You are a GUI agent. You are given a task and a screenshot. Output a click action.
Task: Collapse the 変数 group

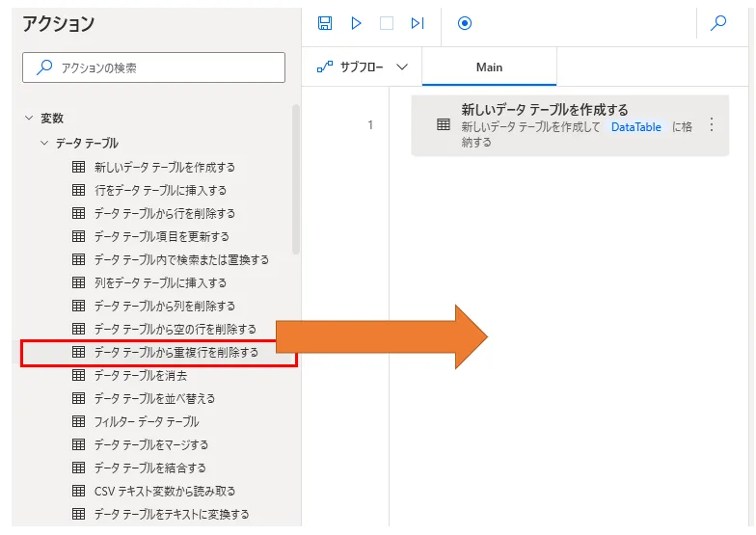29,119
